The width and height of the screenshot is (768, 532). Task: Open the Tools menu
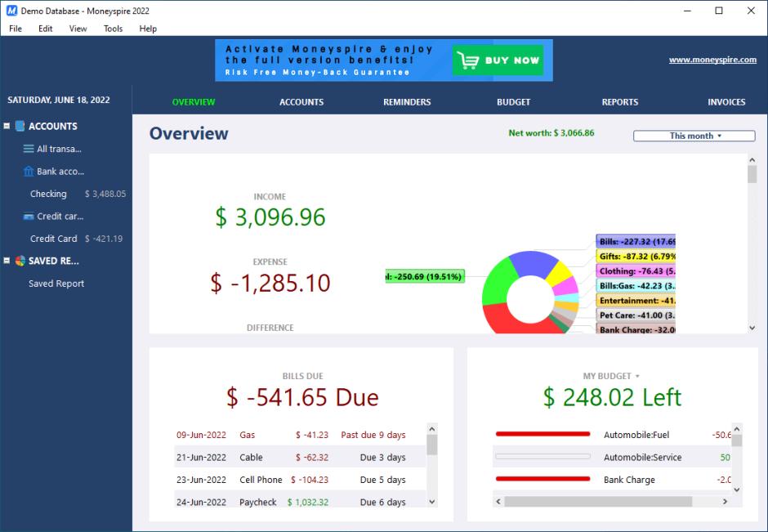click(113, 29)
